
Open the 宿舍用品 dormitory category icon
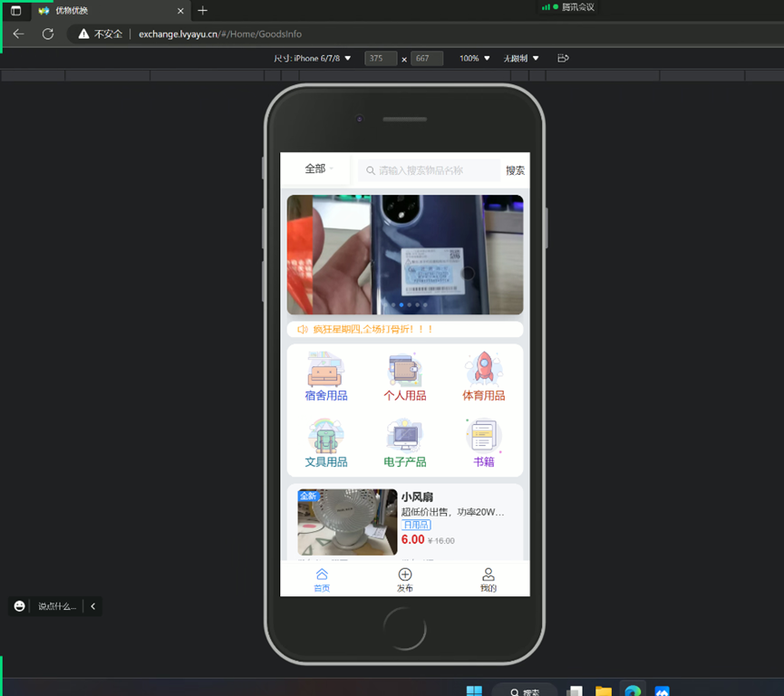coord(325,370)
